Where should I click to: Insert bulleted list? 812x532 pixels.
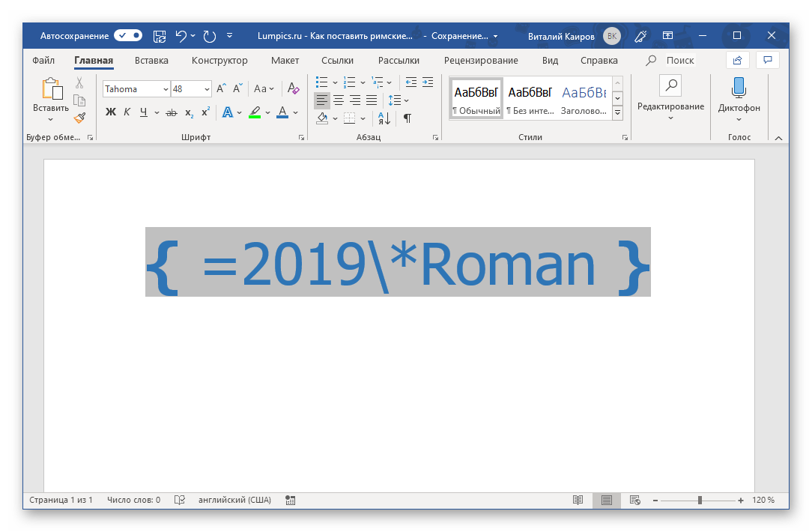(x=321, y=82)
